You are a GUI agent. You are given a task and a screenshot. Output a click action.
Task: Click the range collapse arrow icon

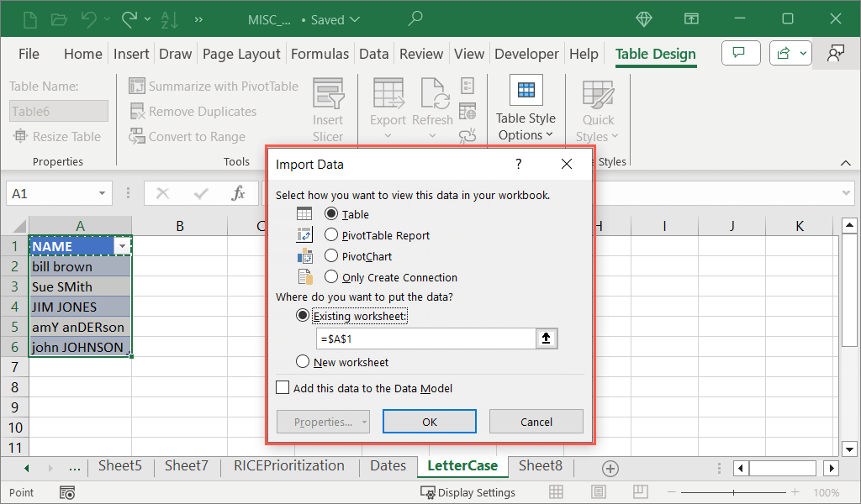pyautogui.click(x=546, y=339)
